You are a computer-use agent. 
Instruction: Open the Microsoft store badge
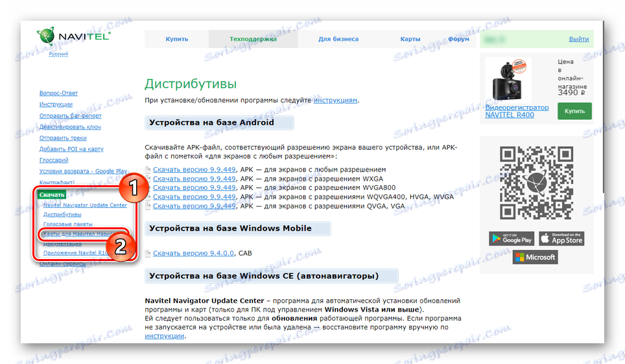pyautogui.click(x=535, y=257)
